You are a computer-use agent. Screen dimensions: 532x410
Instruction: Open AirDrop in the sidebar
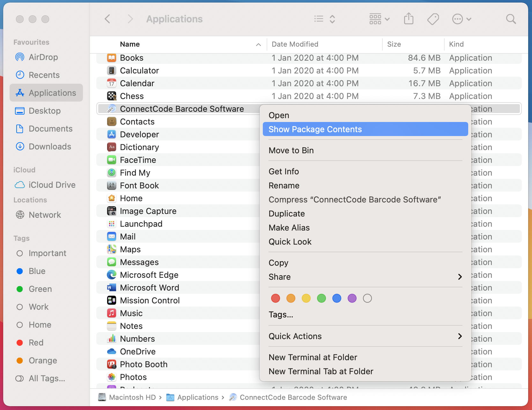tap(46, 57)
